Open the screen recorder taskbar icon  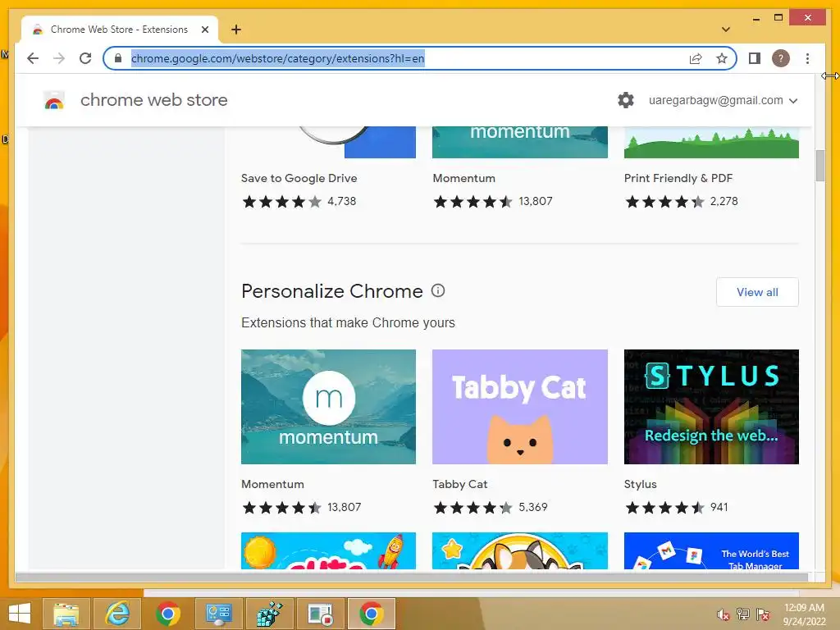click(321, 614)
